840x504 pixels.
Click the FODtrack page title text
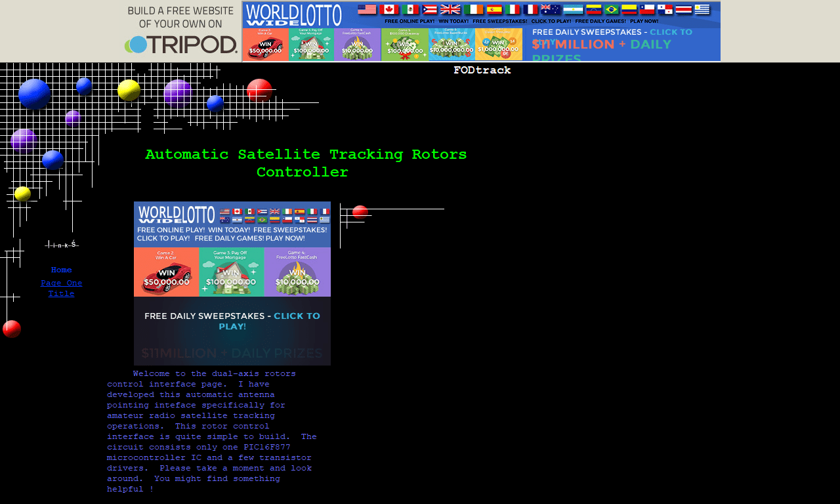point(482,70)
